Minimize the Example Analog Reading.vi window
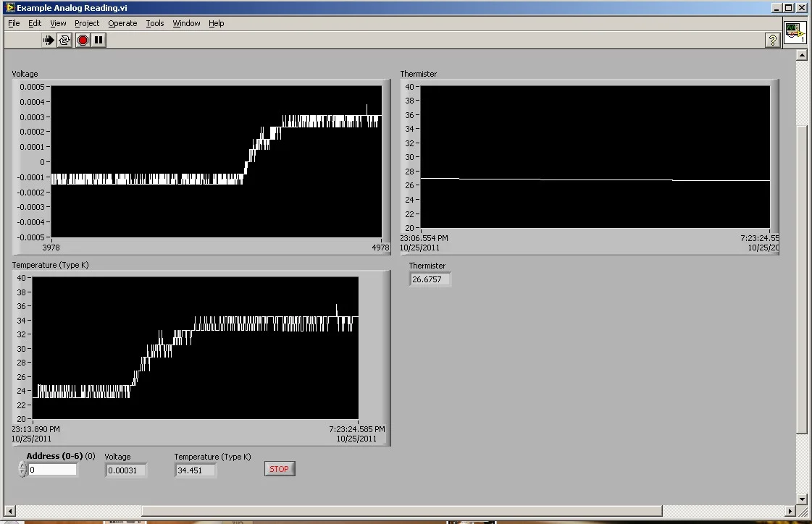The width and height of the screenshot is (812, 524). point(777,8)
